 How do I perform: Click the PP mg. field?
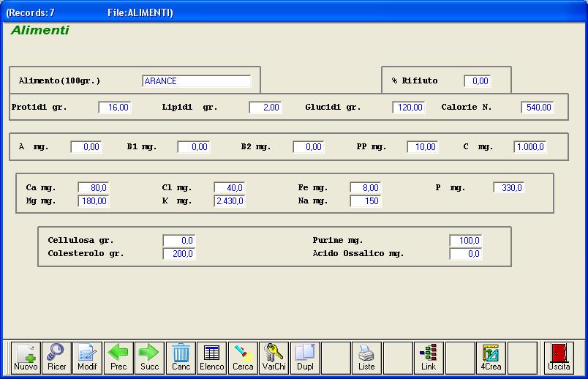423,147
